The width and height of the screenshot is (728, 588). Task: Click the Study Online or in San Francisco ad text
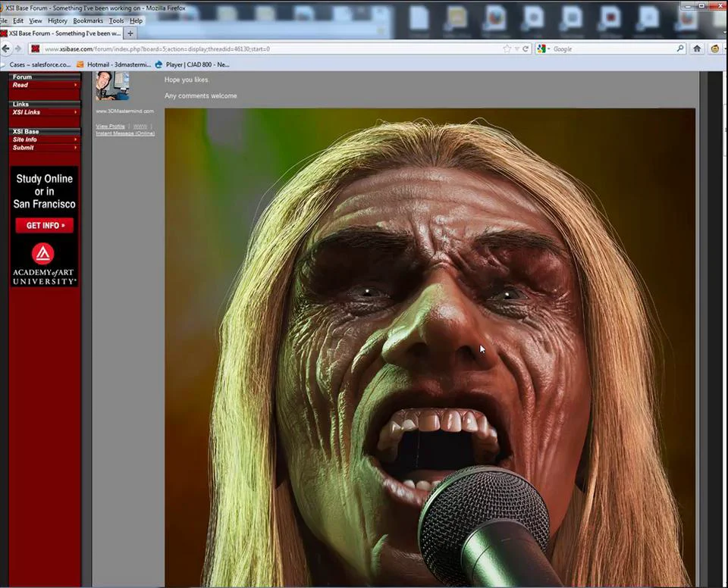click(45, 191)
